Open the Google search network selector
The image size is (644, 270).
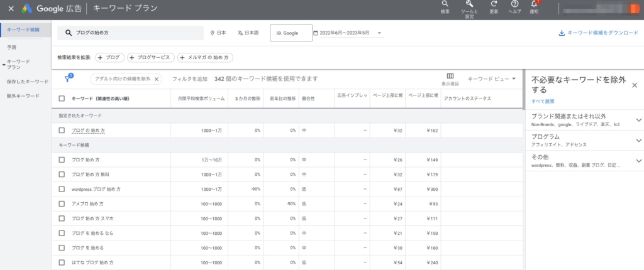tap(291, 33)
